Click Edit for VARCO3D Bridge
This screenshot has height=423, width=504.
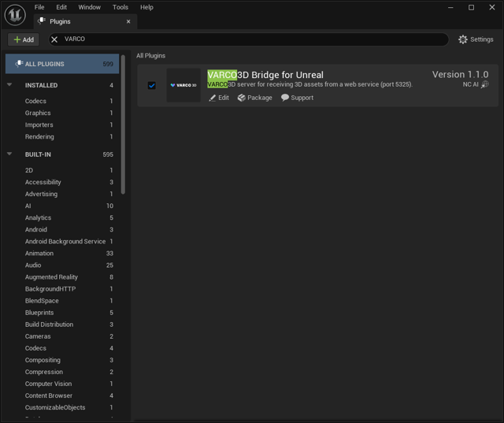pos(219,98)
